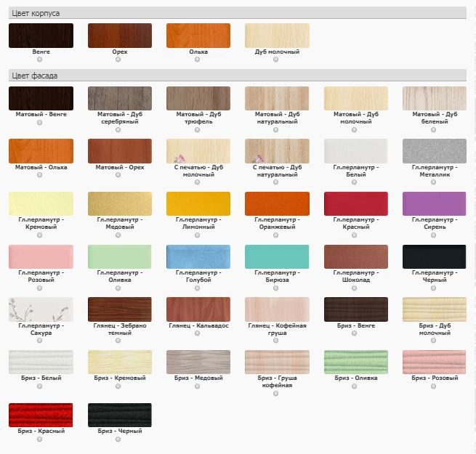Select radio for Гл.перламутр - Красный facade
Viewport: 476px width, 454px height.
click(x=355, y=235)
